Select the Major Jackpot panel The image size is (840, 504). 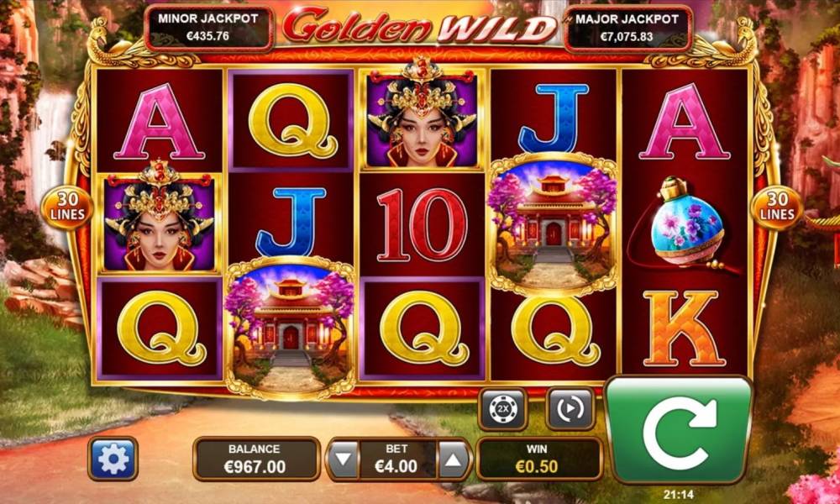(627, 29)
